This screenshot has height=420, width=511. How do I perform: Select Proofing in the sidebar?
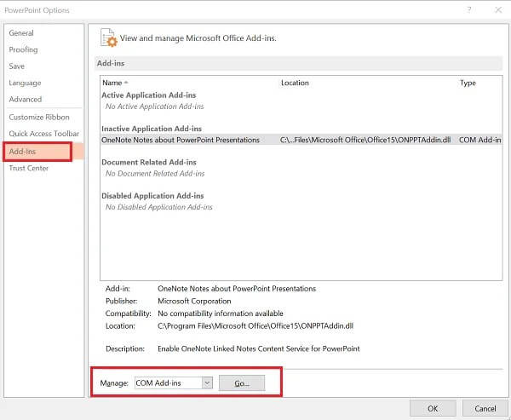(x=23, y=49)
